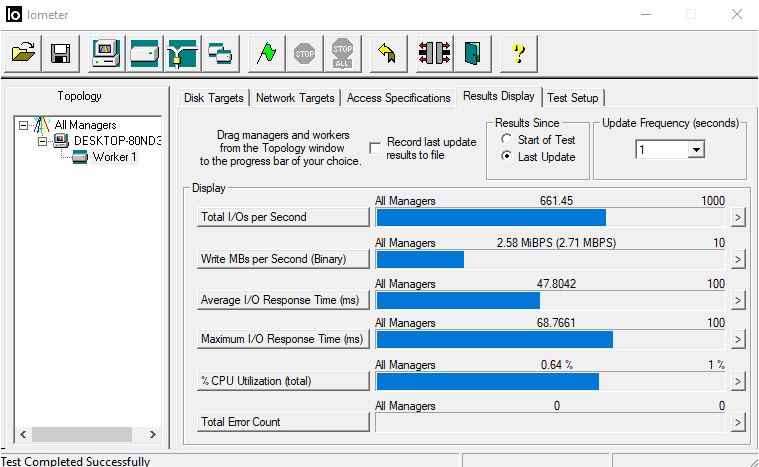Start a new network worker
Viewport: 759px width, 467px height.
(x=181, y=53)
